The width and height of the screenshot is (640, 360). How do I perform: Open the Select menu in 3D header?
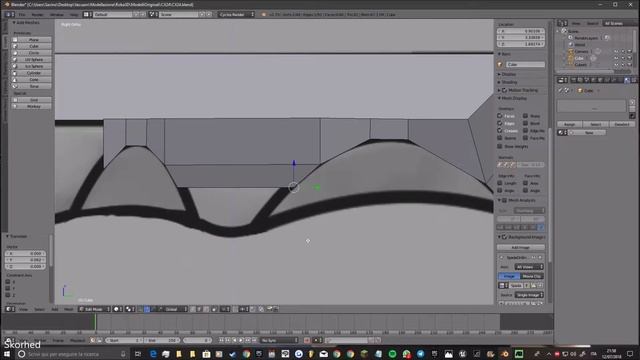[39, 309]
